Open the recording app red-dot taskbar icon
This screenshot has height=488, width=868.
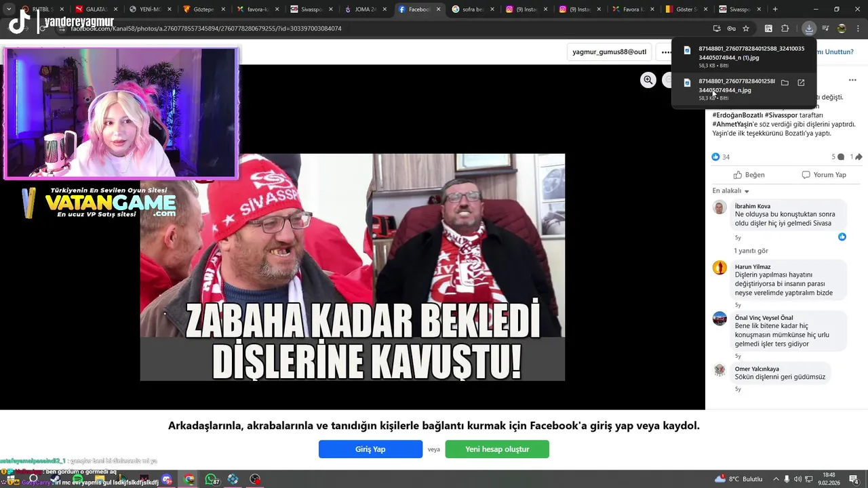255,480
